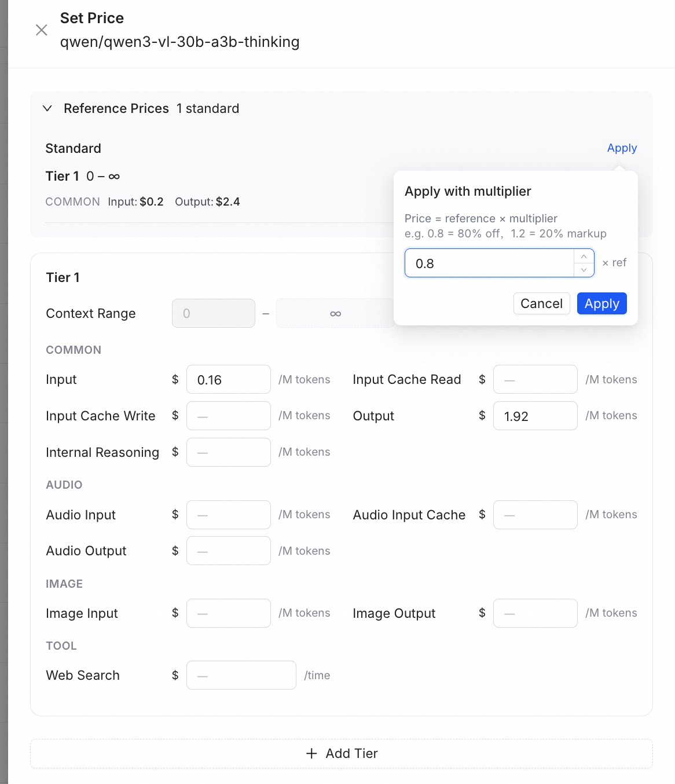This screenshot has height=784, width=675.
Task: Click the reference Output: $2.4 value
Action: [x=207, y=202]
